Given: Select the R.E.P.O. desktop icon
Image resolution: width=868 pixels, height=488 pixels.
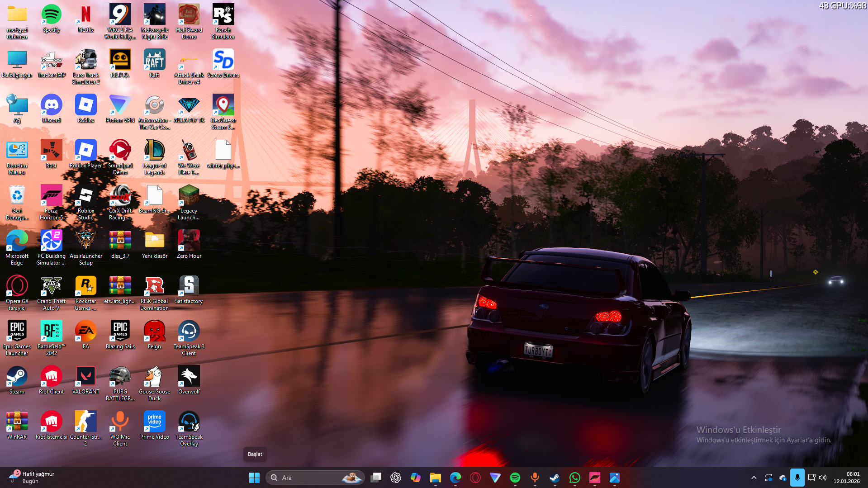Looking at the screenshot, I should pos(120,64).
